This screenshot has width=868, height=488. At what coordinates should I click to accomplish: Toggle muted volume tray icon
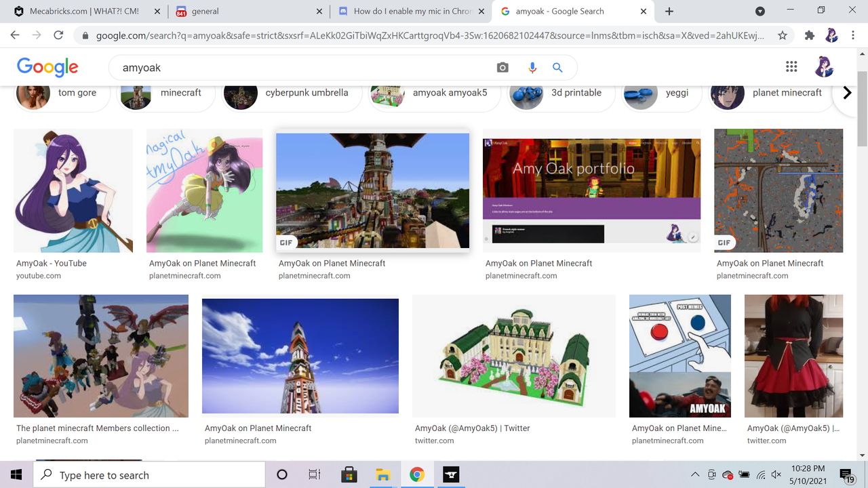coord(776,474)
